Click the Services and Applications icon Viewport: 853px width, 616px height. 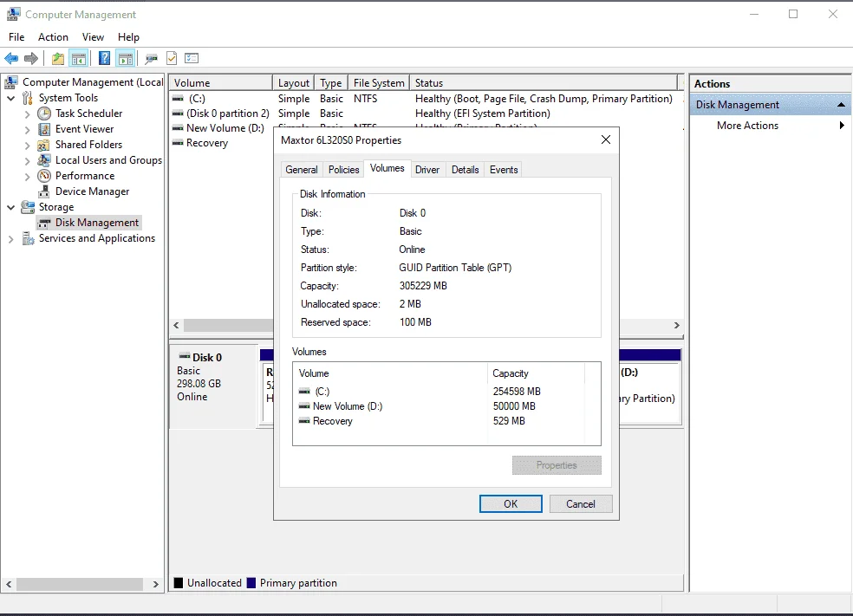(28, 238)
